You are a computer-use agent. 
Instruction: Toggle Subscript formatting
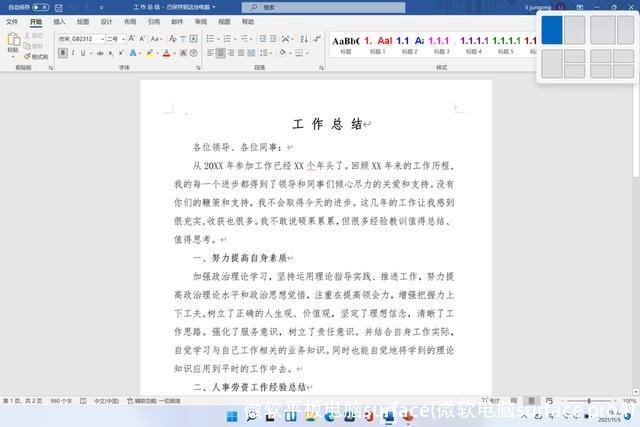tap(111, 53)
